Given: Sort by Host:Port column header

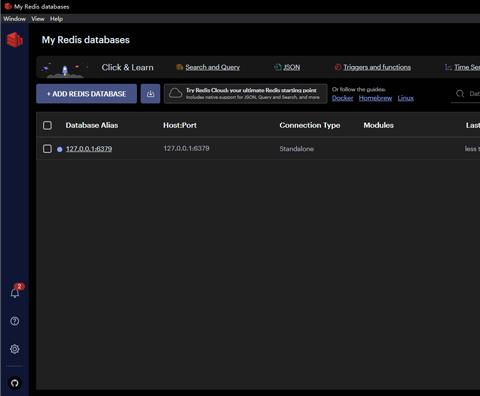Looking at the screenshot, I should coord(180,125).
